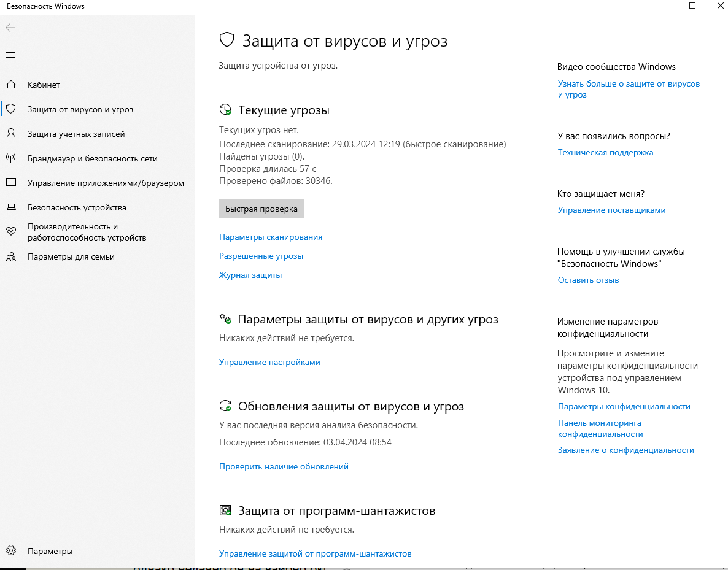Image resolution: width=728 pixels, height=570 pixels.
Task: Click the Управление приложениями/браузером window icon
Action: 10,183
